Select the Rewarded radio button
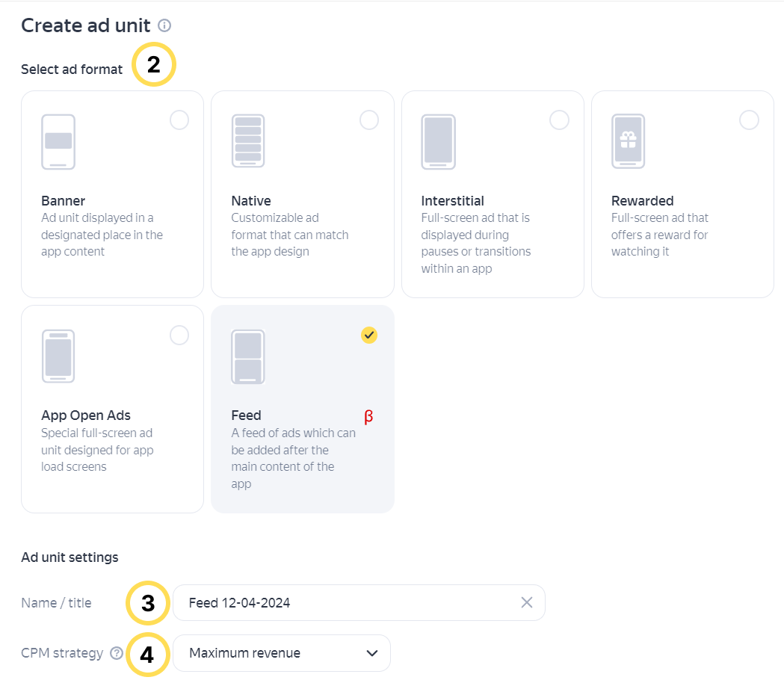This screenshot has height=683, width=784. [x=749, y=120]
